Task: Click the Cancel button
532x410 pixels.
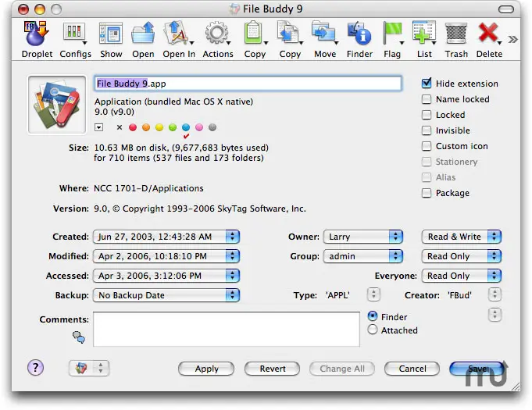Action: pos(412,369)
